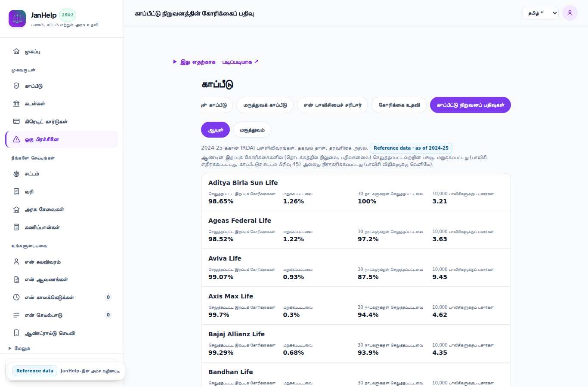Viewport: 588px width, 387px height.
Task: Switch to மருத்துவக் காப்பீடு tab
Action: coord(265,105)
